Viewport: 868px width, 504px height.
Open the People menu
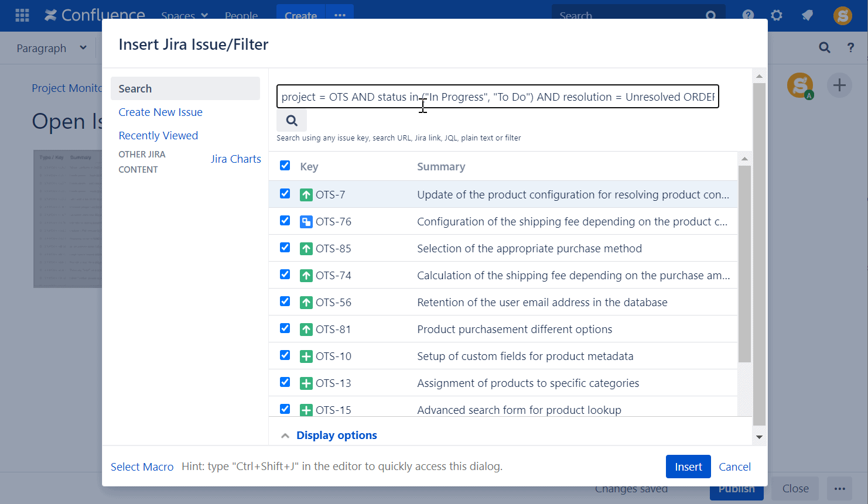pyautogui.click(x=241, y=16)
